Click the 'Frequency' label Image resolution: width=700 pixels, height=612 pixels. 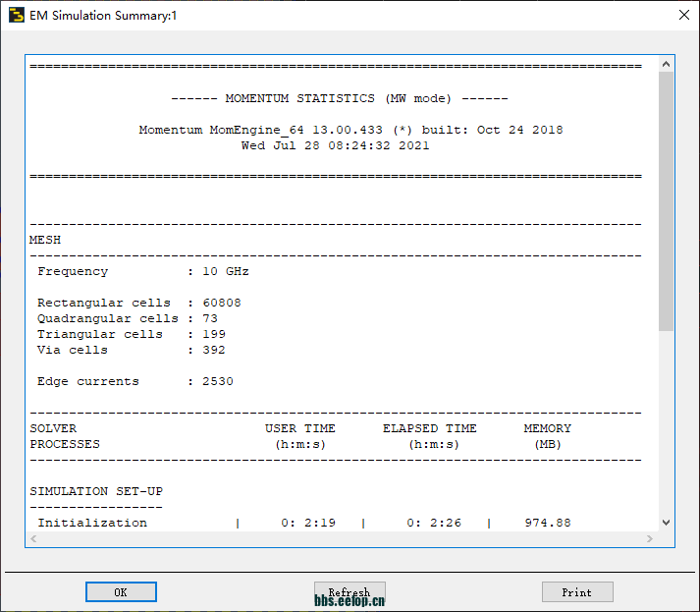click(x=73, y=271)
